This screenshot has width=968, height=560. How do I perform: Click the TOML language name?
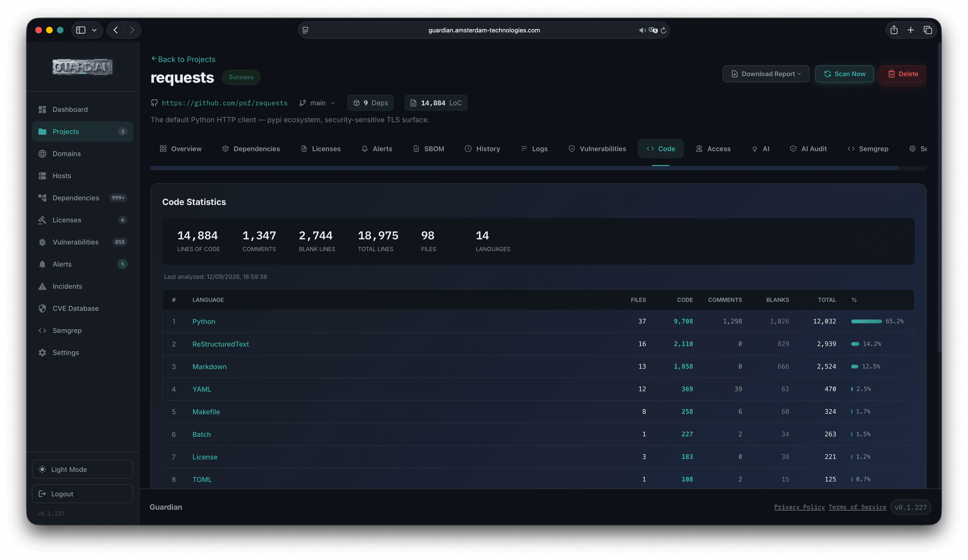(202, 479)
